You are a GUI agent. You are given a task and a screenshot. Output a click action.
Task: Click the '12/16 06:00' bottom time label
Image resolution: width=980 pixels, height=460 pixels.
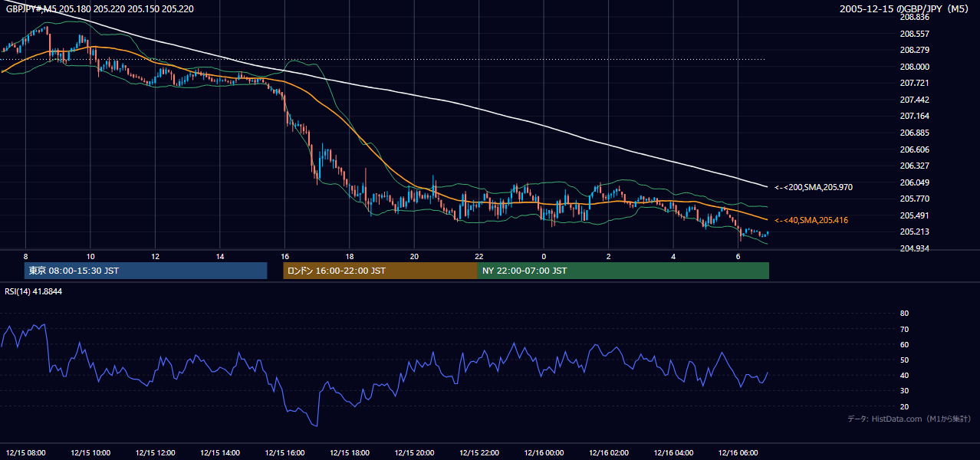click(738, 452)
